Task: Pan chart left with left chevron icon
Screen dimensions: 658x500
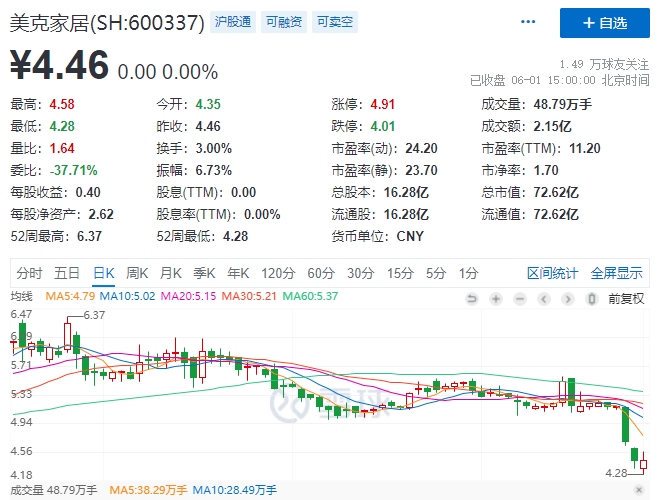Action: tap(544, 299)
